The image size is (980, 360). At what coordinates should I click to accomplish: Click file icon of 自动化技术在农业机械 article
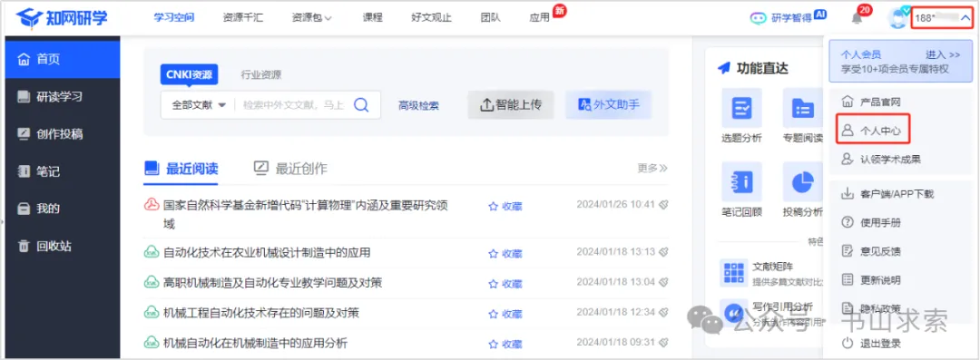151,252
